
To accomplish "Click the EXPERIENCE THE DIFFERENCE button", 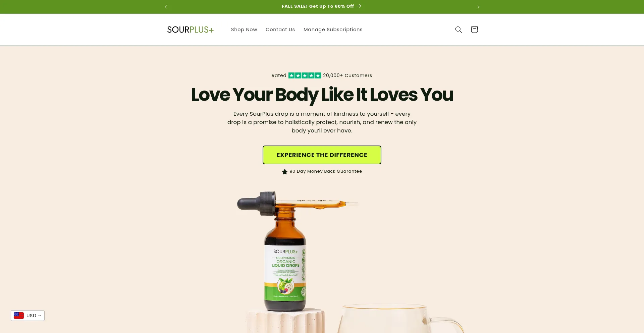I will coord(322,155).
